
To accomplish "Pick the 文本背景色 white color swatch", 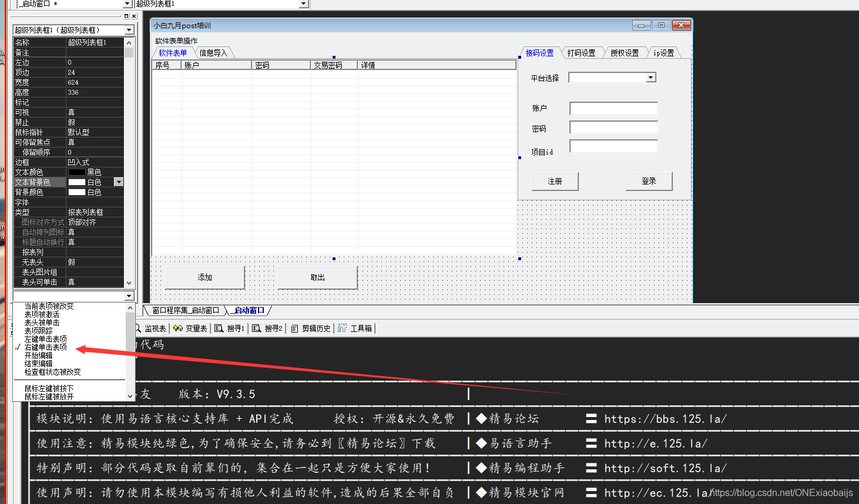I will tap(76, 182).
